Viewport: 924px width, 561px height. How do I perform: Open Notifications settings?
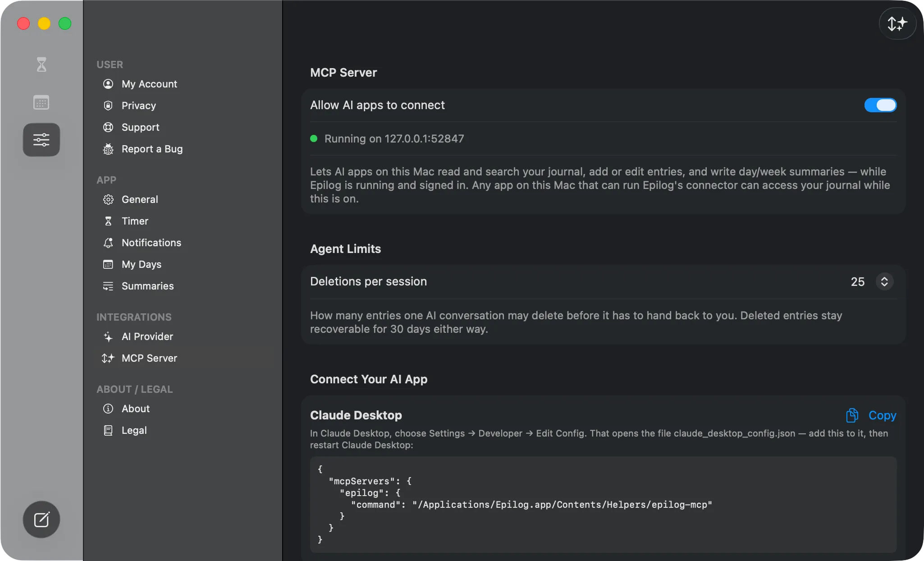(151, 243)
